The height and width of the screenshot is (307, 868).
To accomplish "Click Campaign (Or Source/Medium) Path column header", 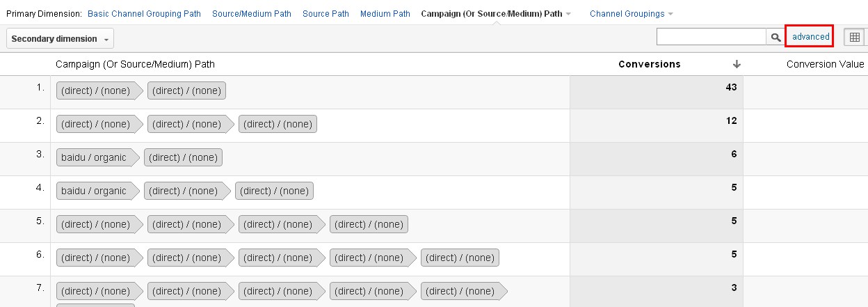I will click(x=135, y=64).
